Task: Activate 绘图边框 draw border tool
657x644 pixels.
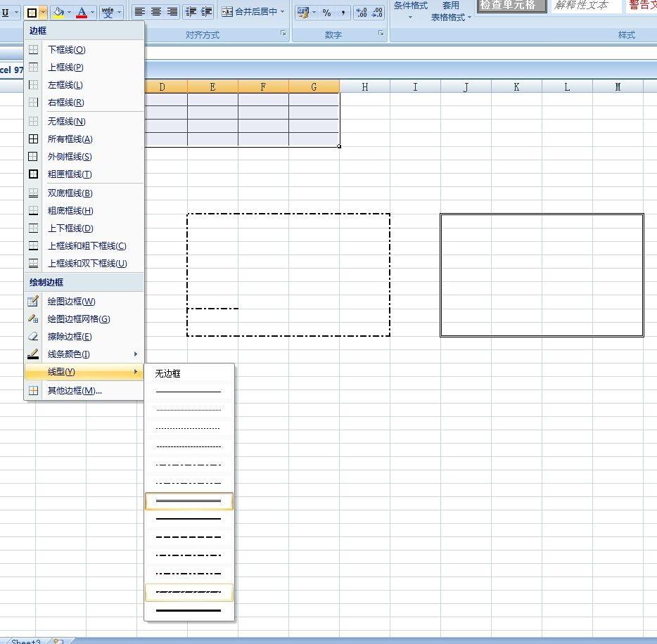Action: [x=71, y=302]
